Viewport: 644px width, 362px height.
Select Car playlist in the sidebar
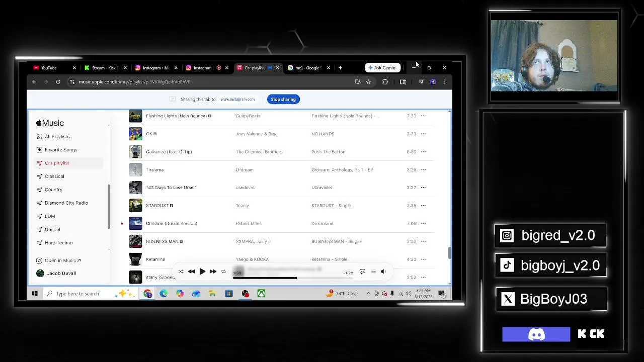pos(69,163)
